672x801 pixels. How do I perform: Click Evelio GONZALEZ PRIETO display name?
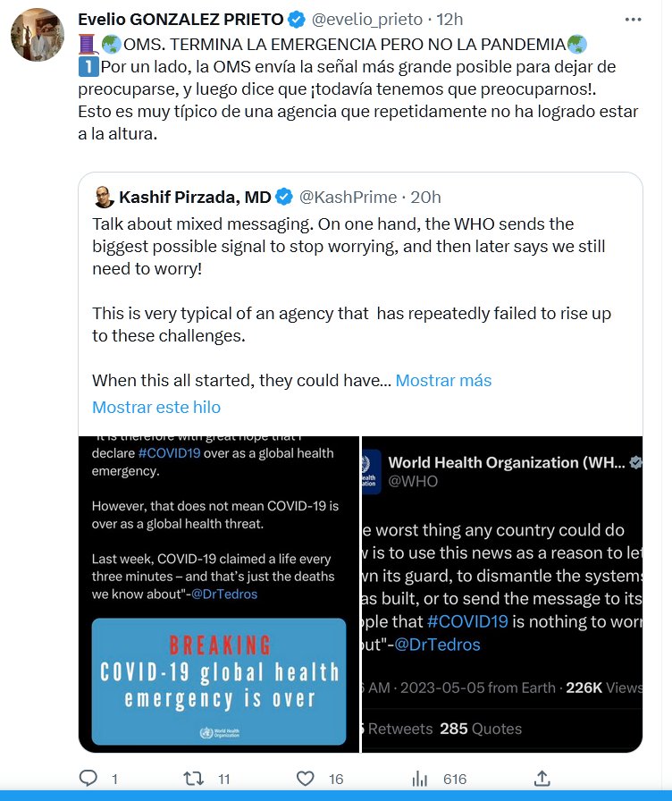pyautogui.click(x=181, y=20)
